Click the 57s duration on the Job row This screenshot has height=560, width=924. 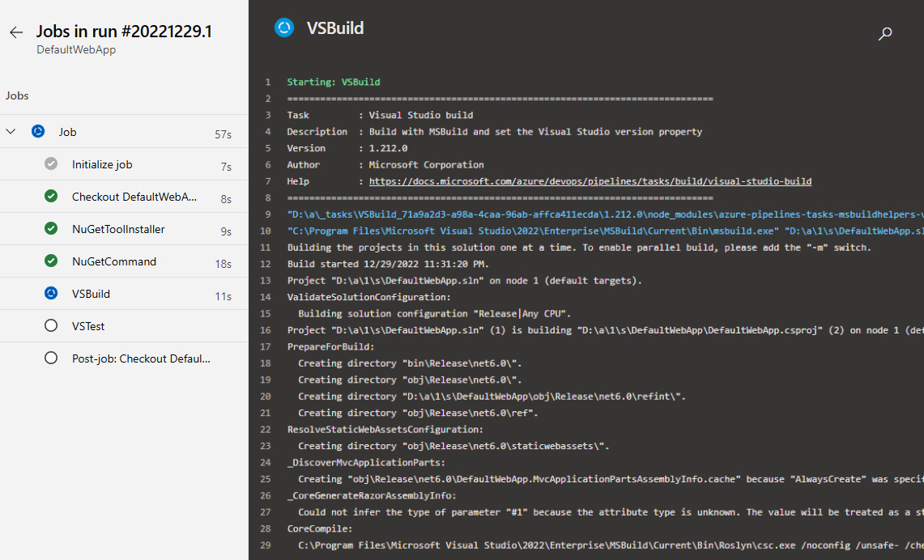[x=223, y=135]
